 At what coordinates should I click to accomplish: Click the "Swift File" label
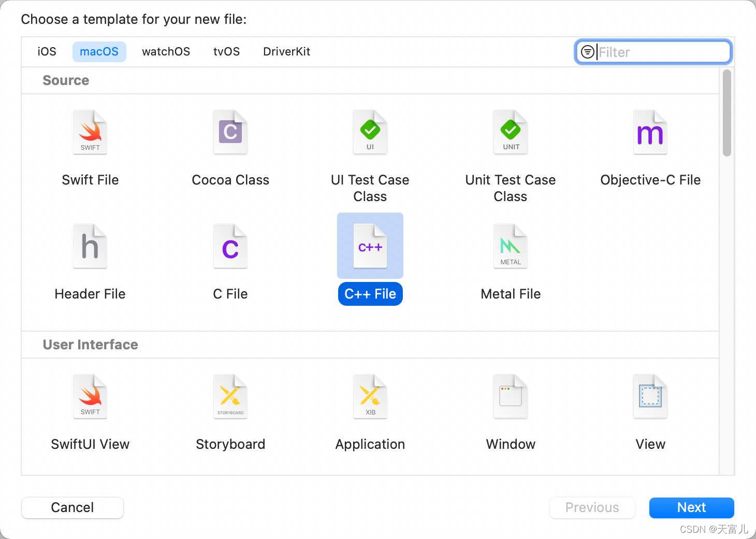(90, 180)
